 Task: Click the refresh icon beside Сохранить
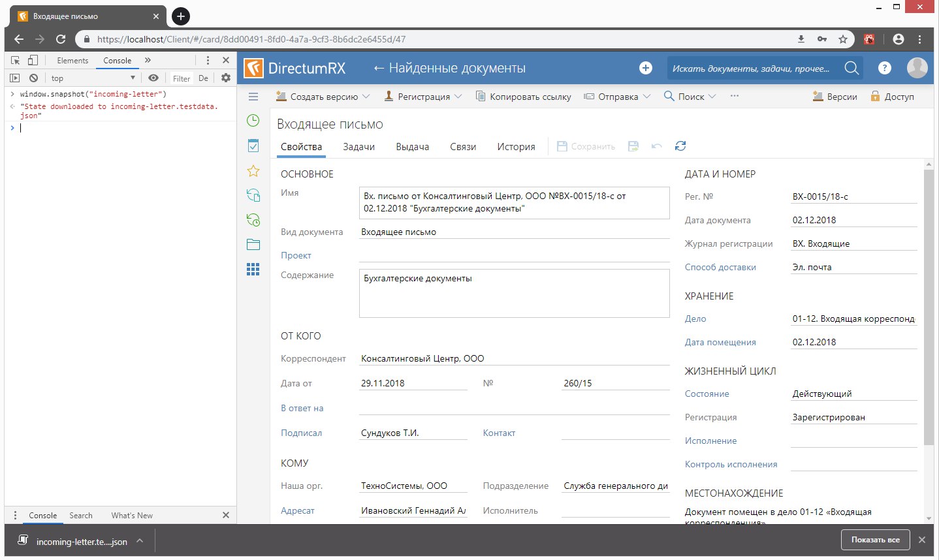680,146
